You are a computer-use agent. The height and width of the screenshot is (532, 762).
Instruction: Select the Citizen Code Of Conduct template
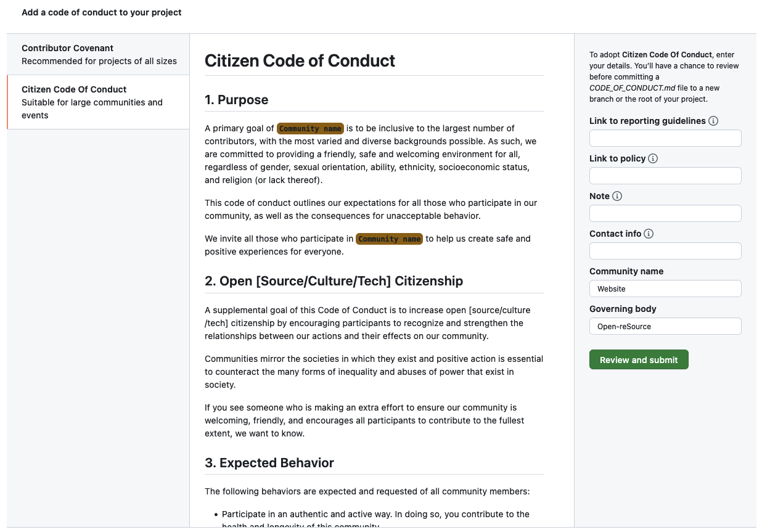click(98, 102)
